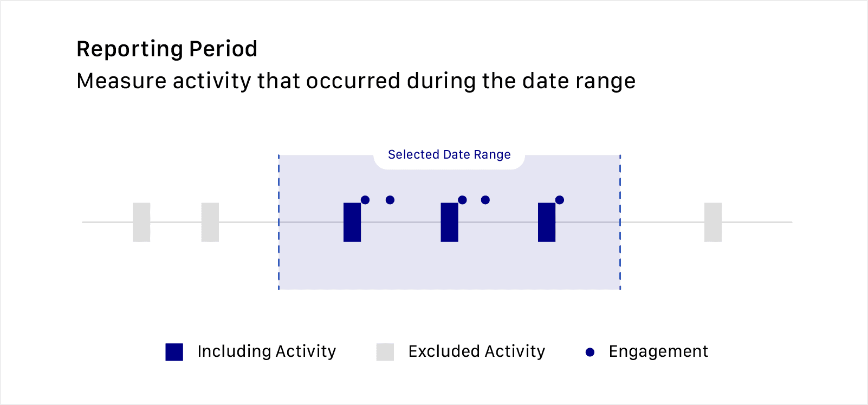Image resolution: width=868 pixels, height=405 pixels.
Task: Click the Engagement legend dot
Action: click(x=590, y=352)
